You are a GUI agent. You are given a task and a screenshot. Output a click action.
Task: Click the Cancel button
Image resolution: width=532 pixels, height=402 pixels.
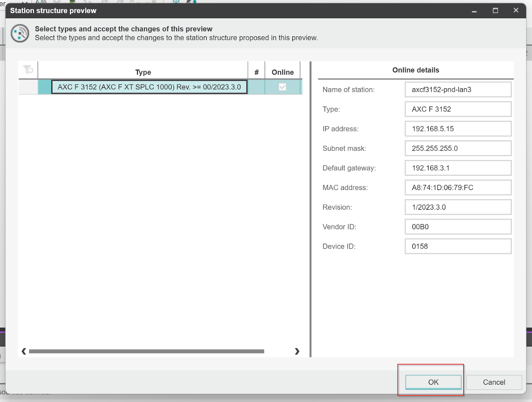494,382
